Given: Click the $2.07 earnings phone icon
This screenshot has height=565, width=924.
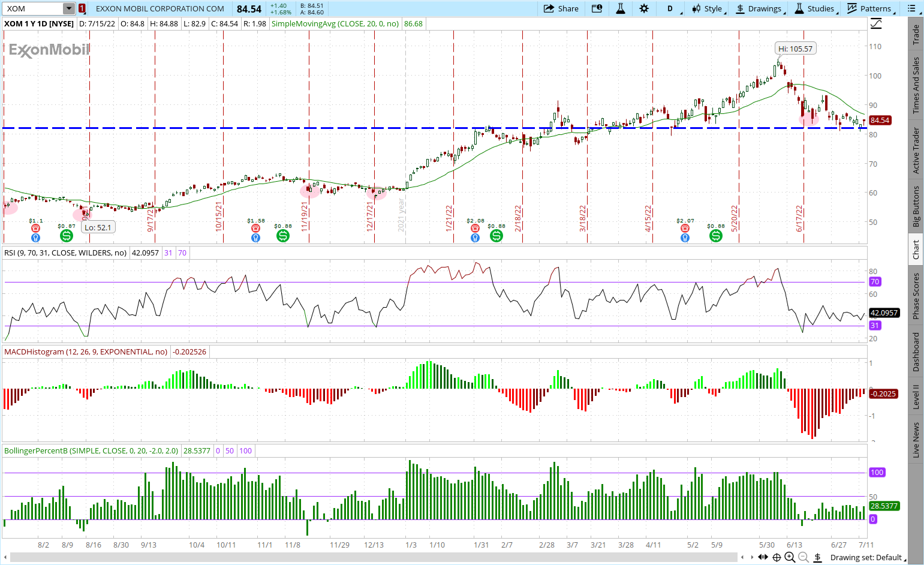Looking at the screenshot, I should click(685, 228).
